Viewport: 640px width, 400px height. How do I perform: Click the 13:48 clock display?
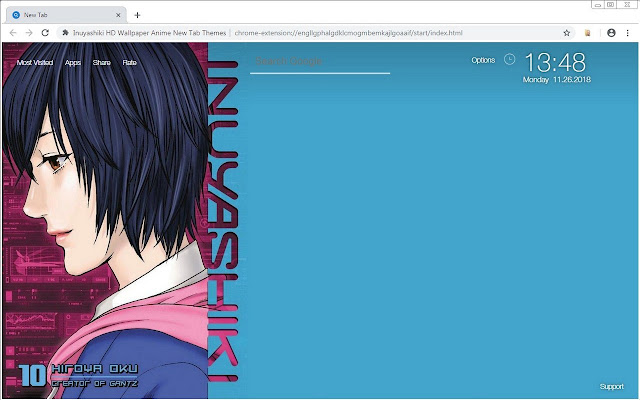click(555, 62)
